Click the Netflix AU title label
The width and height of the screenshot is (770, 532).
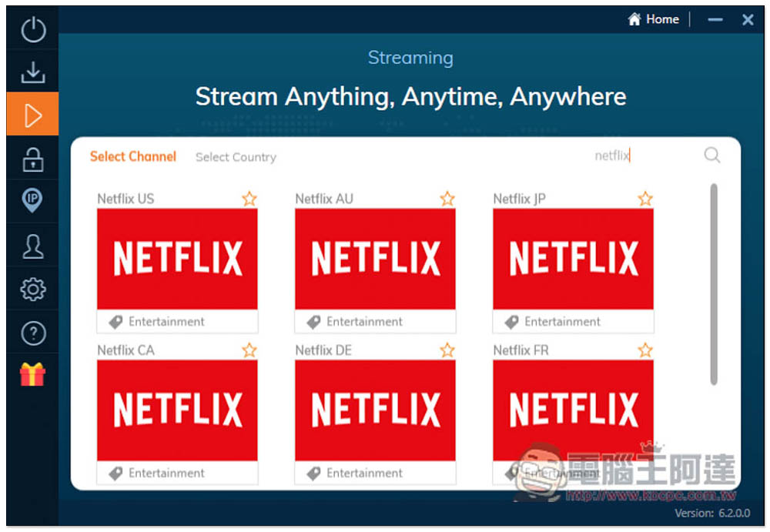point(324,199)
